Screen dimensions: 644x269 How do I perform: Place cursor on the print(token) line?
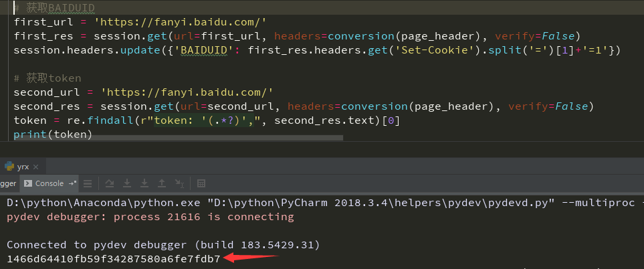pos(53,134)
